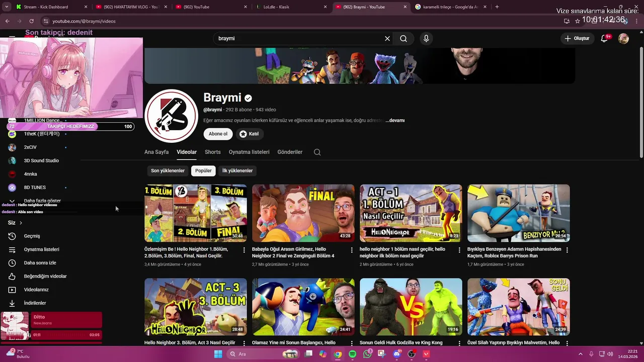This screenshot has width=644, height=362.
Task: Reload the page in Chrome
Action: coord(31,21)
